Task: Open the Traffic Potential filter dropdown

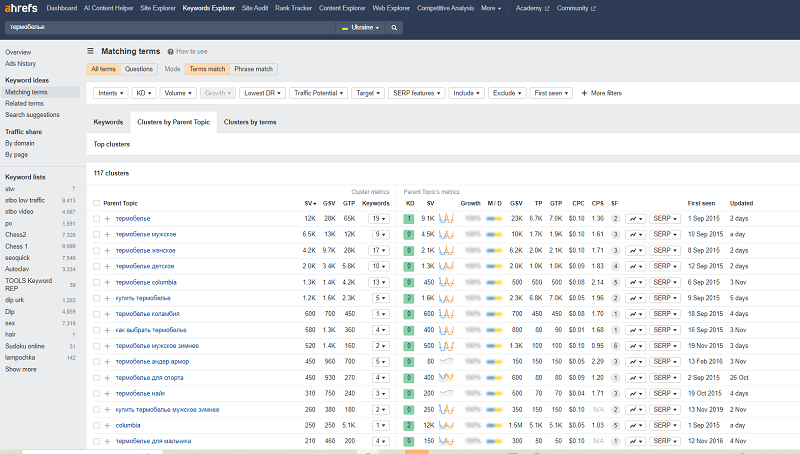Action: tap(319, 93)
